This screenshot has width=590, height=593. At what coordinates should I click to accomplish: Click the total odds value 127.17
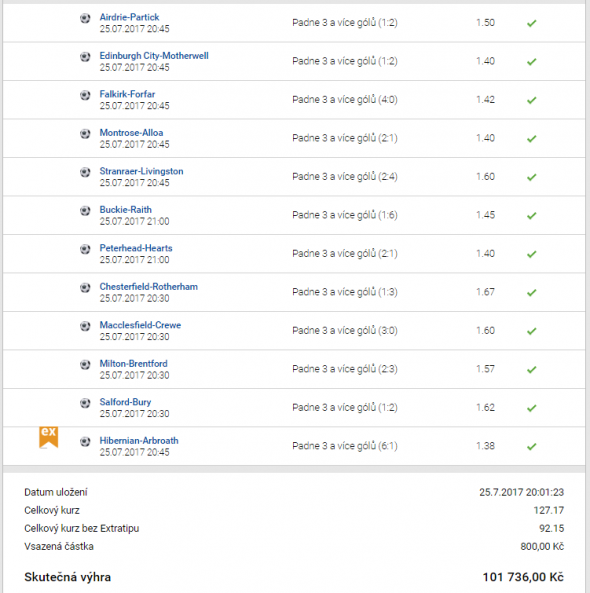[548, 510]
